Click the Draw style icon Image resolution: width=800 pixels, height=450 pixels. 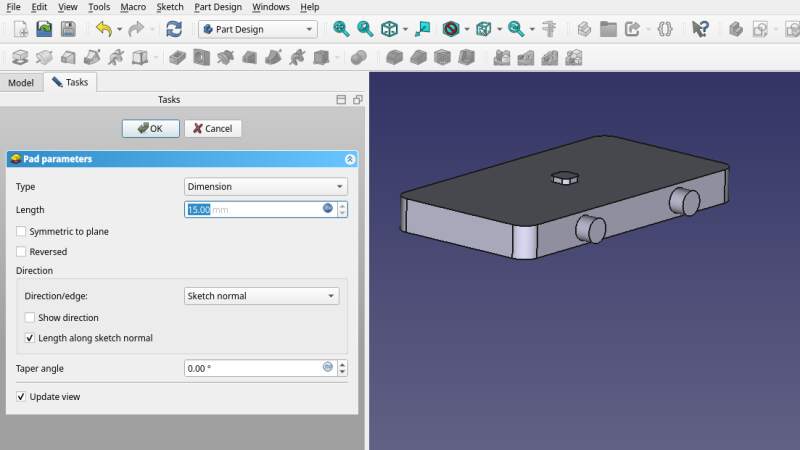[x=451, y=29]
